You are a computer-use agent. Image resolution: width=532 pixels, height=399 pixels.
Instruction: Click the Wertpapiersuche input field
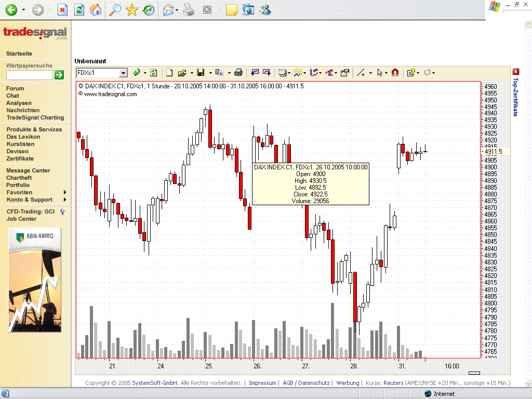[30, 75]
